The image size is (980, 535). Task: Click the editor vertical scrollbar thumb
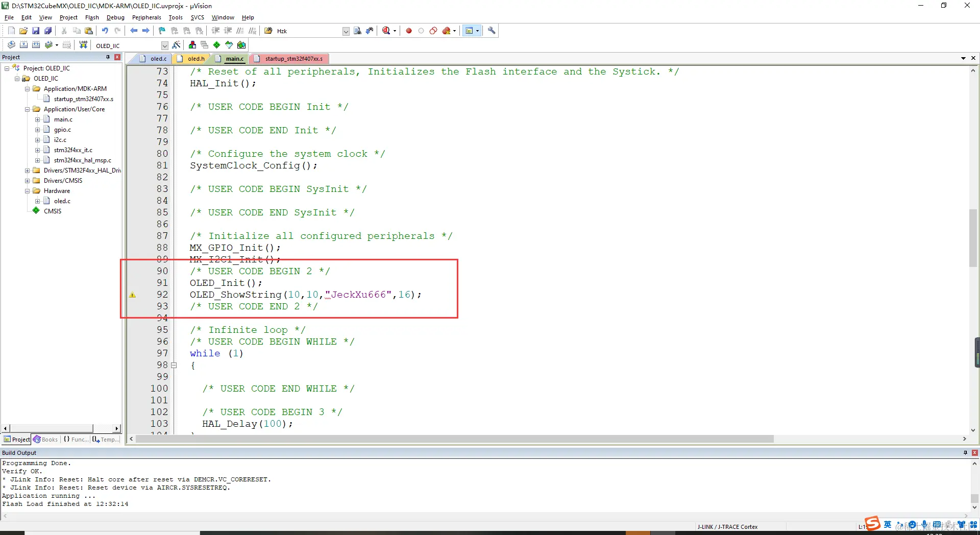[x=973, y=238]
